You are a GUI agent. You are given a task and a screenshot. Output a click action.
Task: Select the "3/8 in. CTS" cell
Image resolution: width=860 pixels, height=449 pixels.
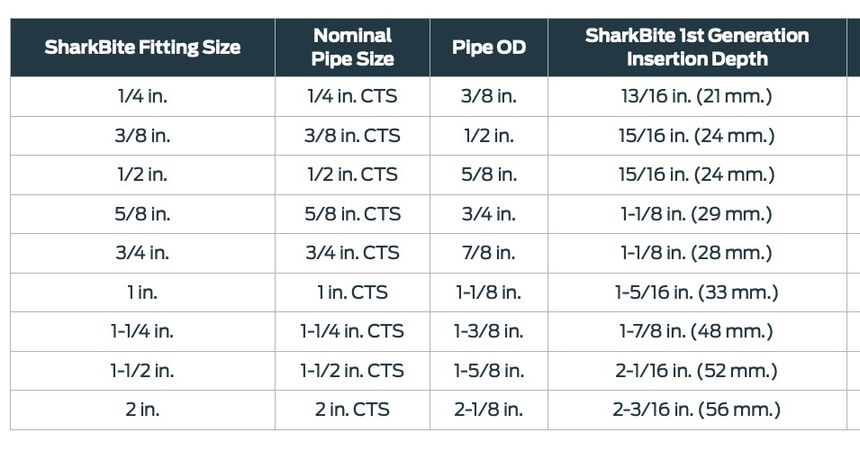pyautogui.click(x=352, y=136)
